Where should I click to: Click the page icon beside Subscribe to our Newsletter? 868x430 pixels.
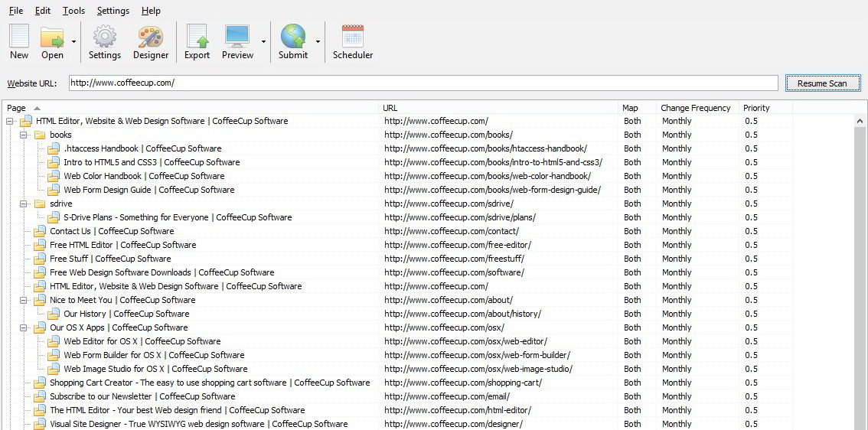39,397
